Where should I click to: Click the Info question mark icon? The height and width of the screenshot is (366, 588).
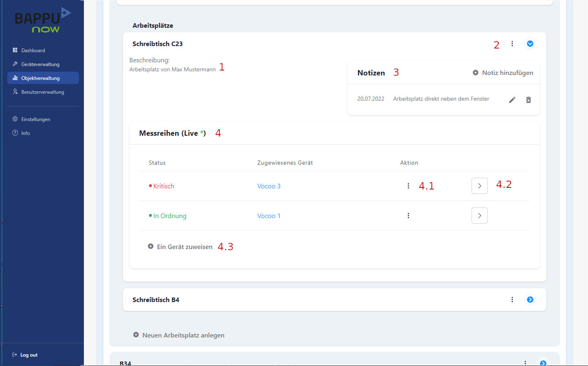tap(15, 133)
